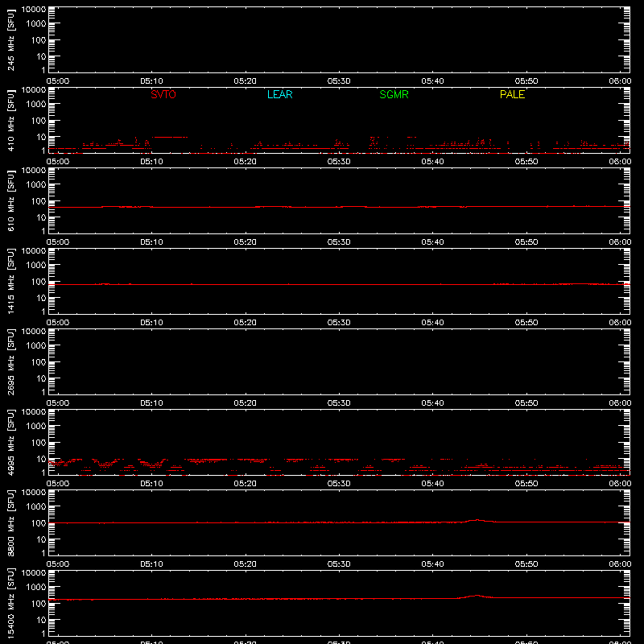Select the 15400 MHz [SFU] axis title
The height and width of the screenshot is (644, 644).
(10, 603)
